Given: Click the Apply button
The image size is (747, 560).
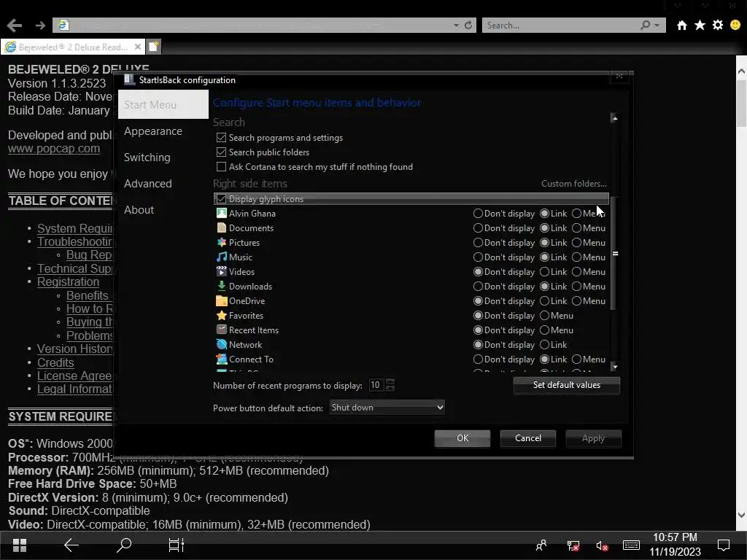Looking at the screenshot, I should [593, 438].
